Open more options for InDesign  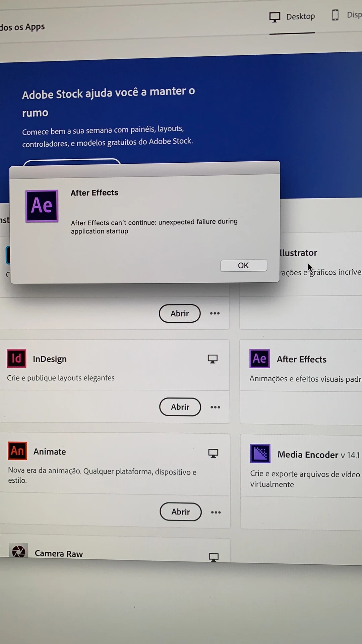tap(215, 407)
